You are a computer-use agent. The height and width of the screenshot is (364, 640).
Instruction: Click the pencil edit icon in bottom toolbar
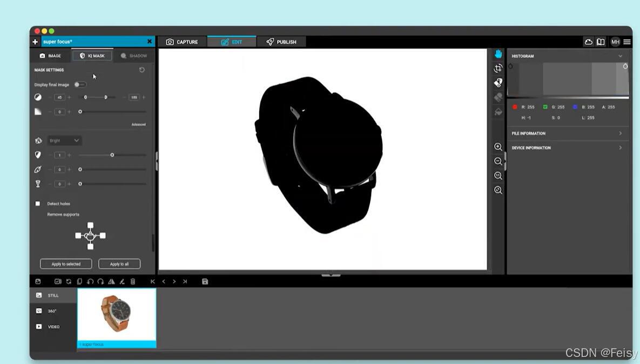pos(122,281)
